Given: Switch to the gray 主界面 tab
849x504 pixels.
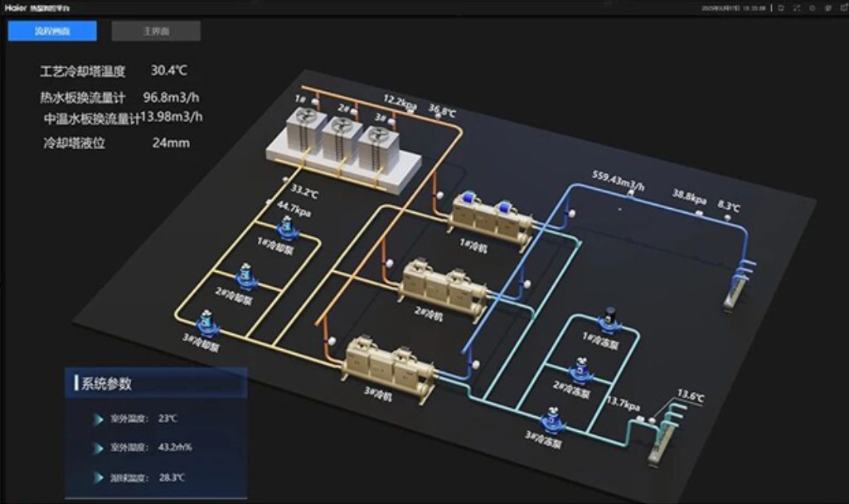Looking at the screenshot, I should coord(156,31).
